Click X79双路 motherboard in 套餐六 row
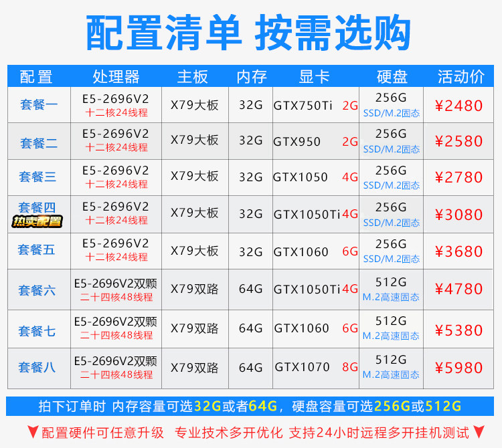 195,289
